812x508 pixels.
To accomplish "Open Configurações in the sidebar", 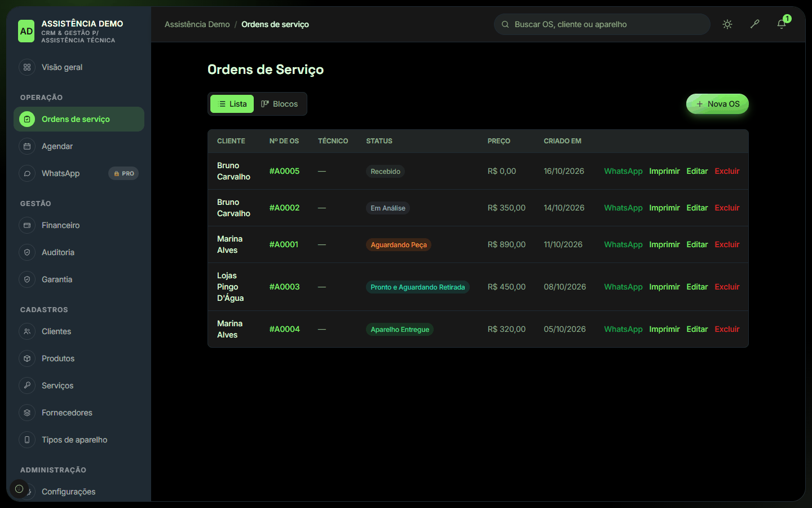I will [79, 492].
